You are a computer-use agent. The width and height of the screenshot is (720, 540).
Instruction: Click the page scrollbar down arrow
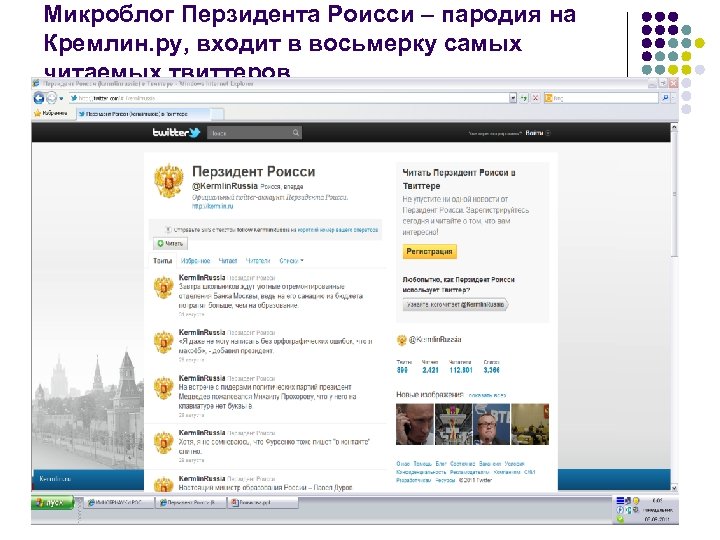(x=674, y=488)
